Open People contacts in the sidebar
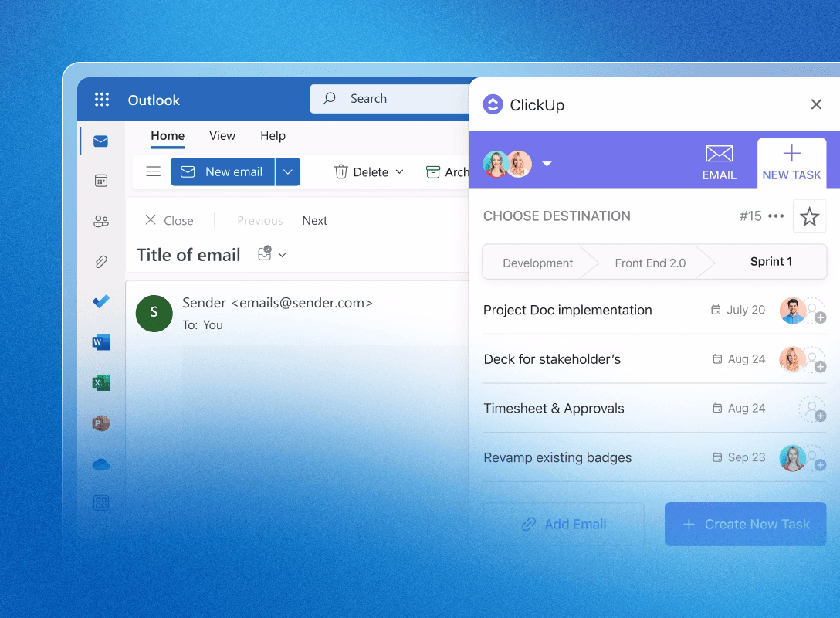 101,222
